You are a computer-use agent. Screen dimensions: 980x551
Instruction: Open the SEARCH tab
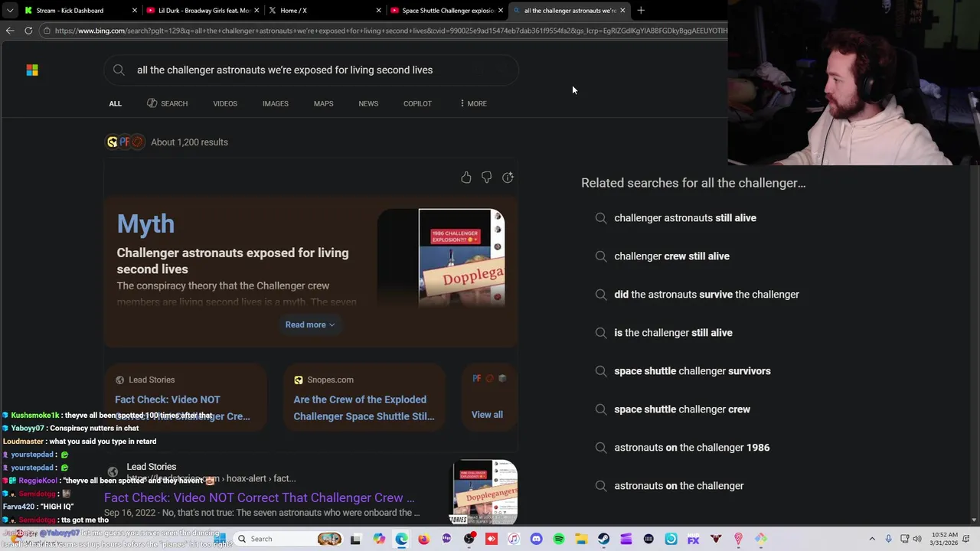[167, 103]
